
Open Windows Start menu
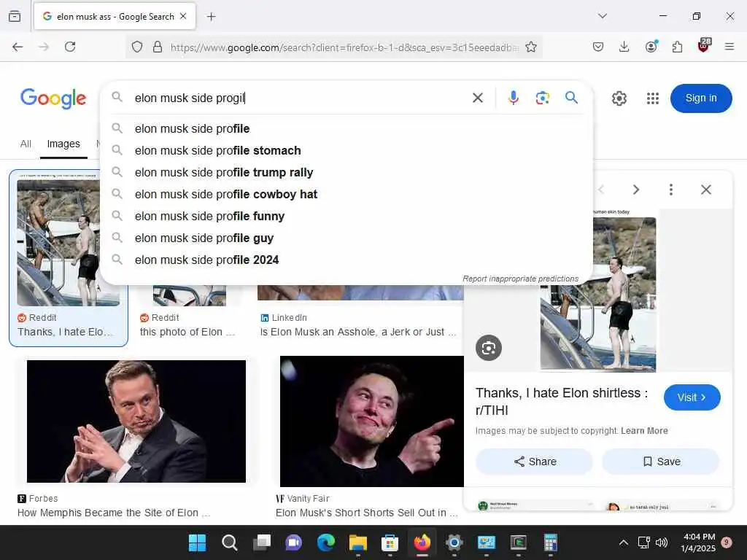(197, 542)
